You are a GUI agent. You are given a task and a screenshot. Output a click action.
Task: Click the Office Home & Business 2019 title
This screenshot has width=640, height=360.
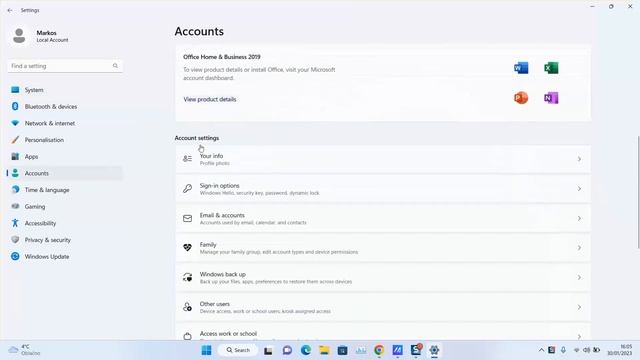tap(222, 57)
